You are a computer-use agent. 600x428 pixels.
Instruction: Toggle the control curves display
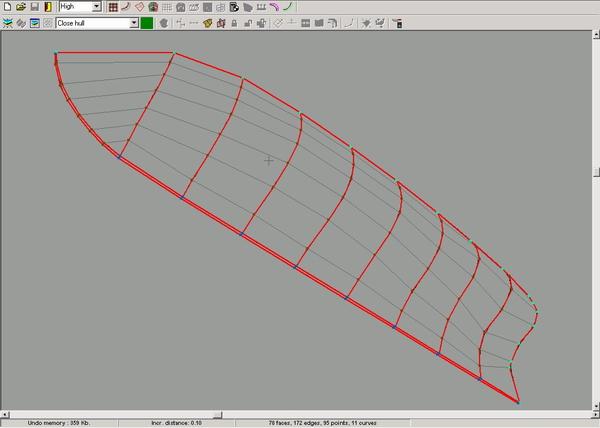tap(126, 7)
